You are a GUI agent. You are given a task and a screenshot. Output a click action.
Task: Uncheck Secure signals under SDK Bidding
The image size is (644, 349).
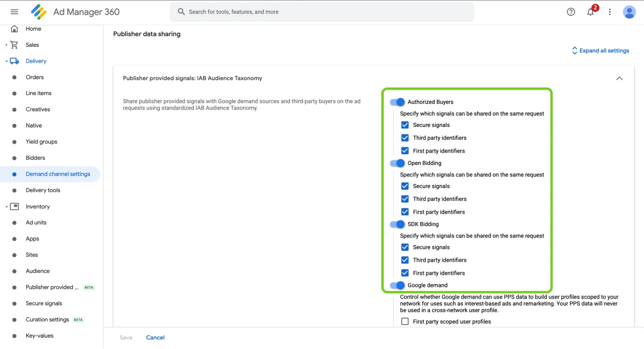point(405,247)
